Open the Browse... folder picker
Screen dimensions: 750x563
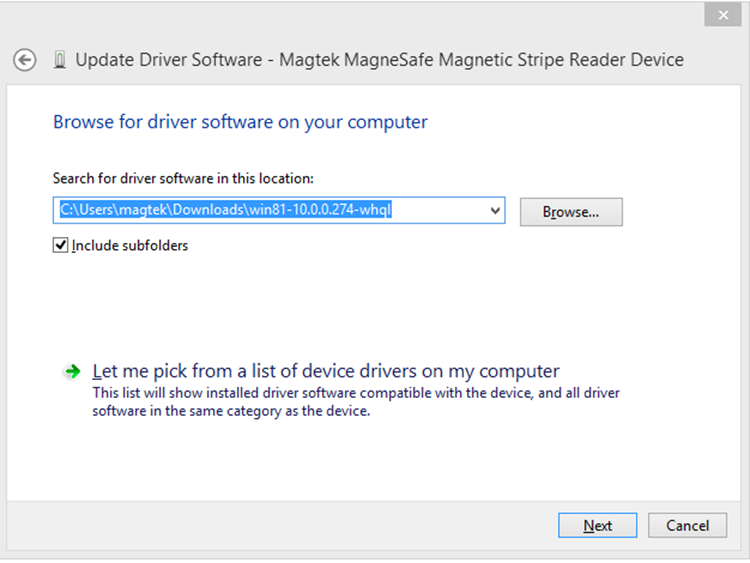[571, 212]
